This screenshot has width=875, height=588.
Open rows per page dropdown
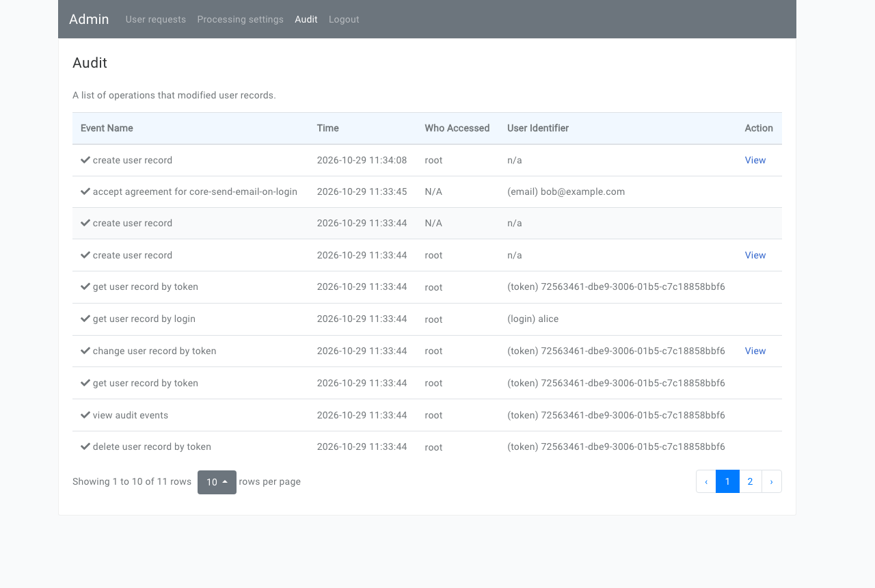(x=217, y=482)
